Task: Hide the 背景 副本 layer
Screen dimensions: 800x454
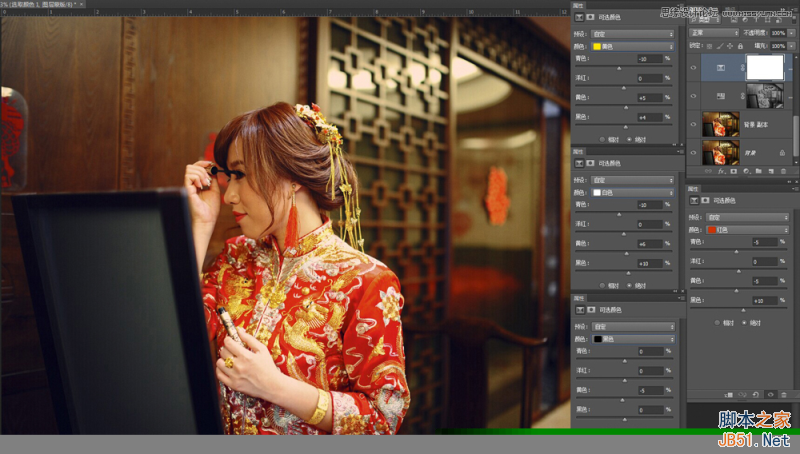Action: (x=693, y=124)
